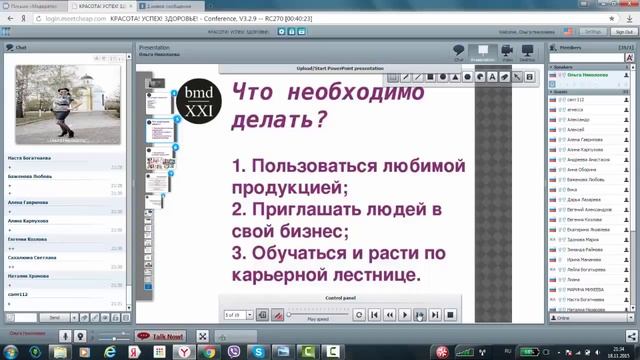Viewport: 640px width, 360px height.
Task: Stop the presentation
Action: [450, 315]
